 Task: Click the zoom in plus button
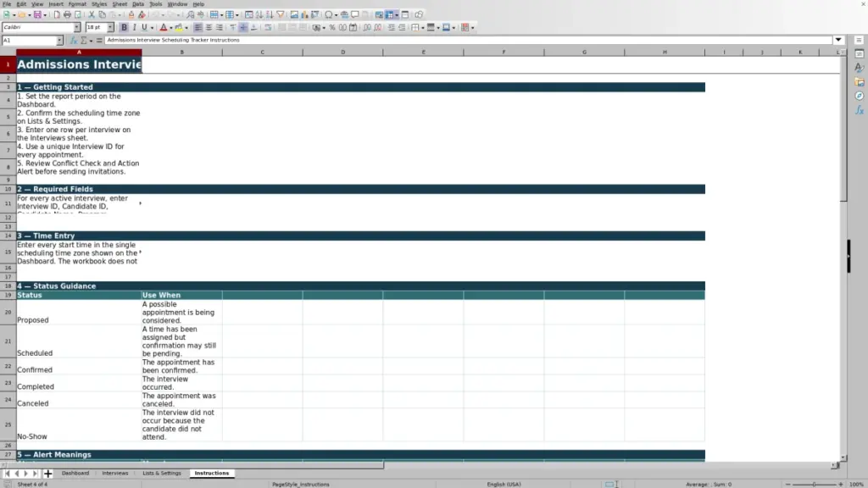pyautogui.click(x=841, y=484)
